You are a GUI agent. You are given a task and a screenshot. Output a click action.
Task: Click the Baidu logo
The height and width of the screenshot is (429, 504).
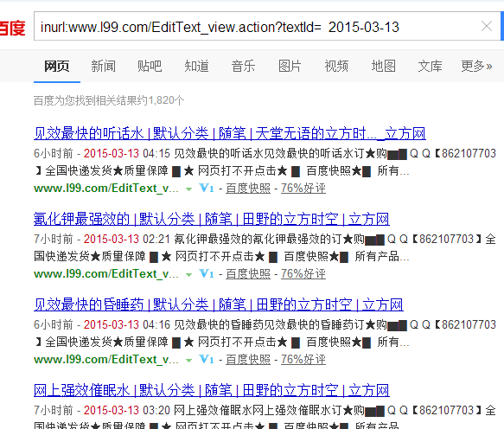pos(12,28)
